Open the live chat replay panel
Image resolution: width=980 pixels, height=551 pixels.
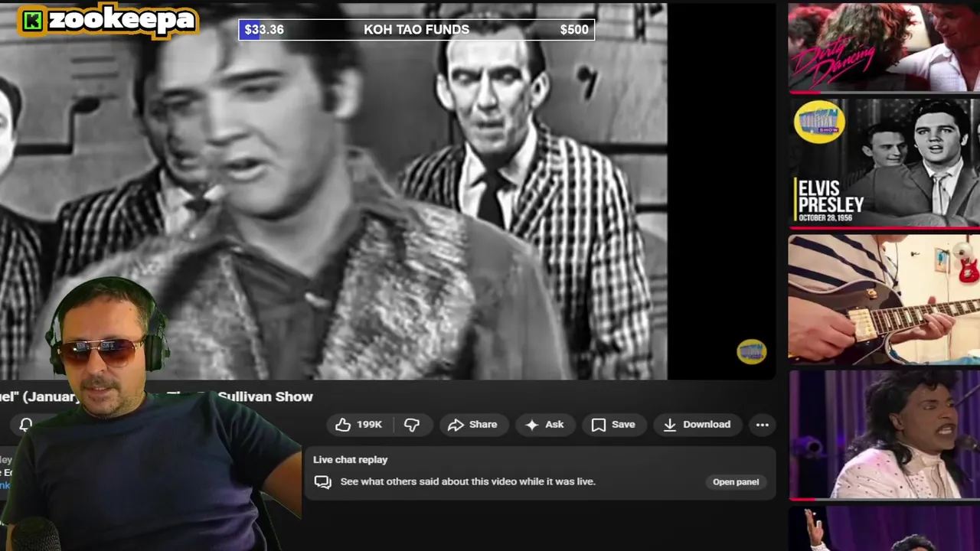(736, 482)
